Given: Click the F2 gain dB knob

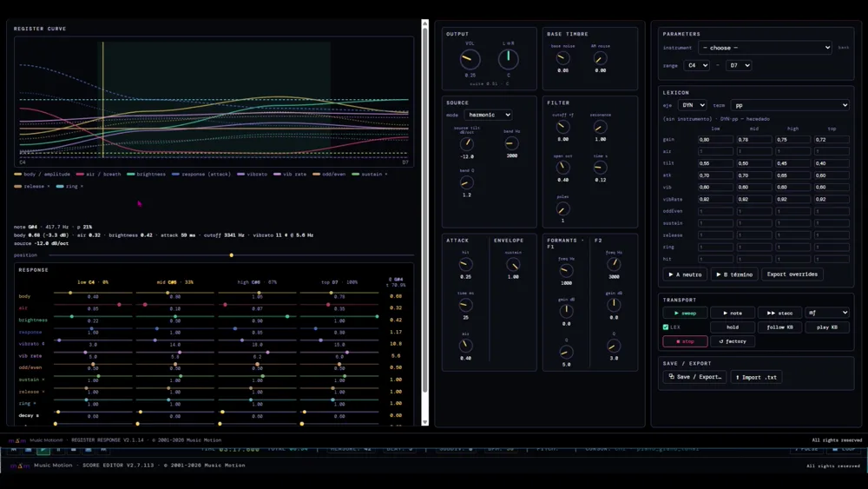Looking at the screenshot, I should [614, 305].
